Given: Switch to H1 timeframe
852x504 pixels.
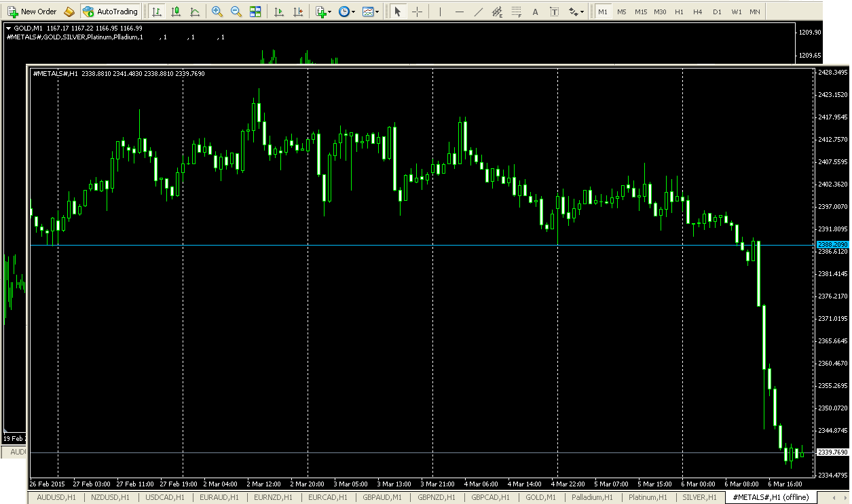Looking at the screenshot, I should (679, 12).
